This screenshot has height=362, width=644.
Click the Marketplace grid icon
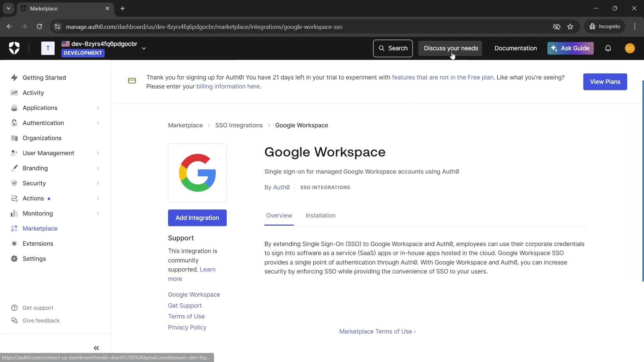(x=14, y=229)
